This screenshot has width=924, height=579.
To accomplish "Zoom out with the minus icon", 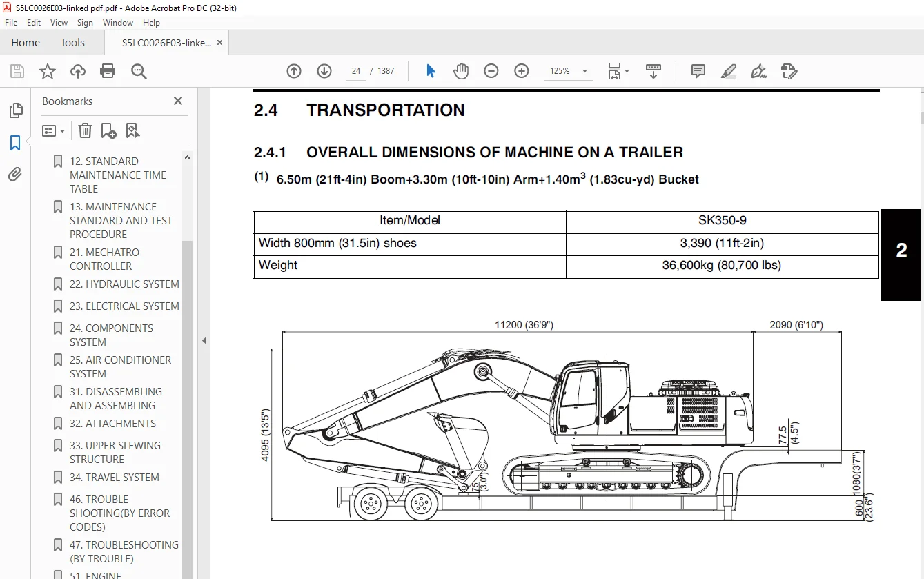I will [491, 71].
